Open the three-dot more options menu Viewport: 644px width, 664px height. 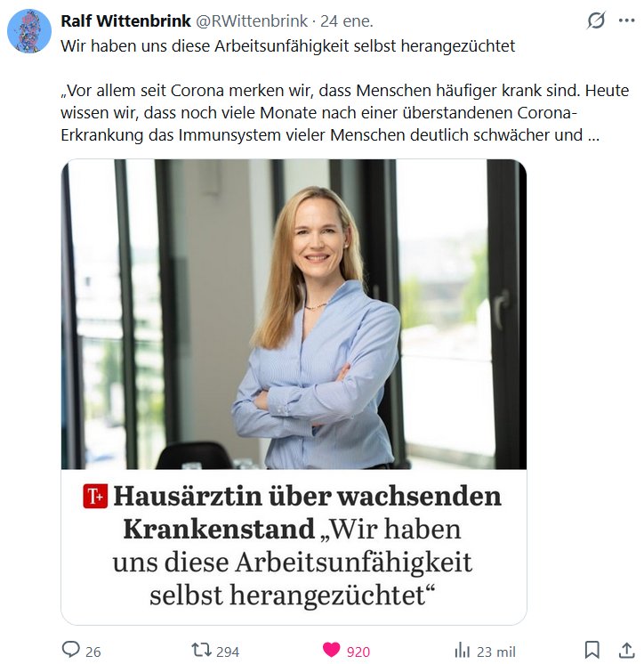(x=626, y=20)
